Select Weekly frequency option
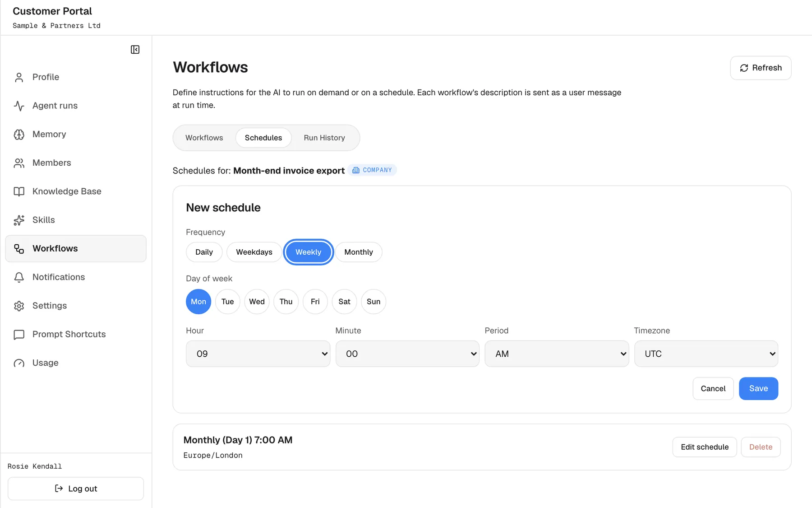 (x=309, y=252)
